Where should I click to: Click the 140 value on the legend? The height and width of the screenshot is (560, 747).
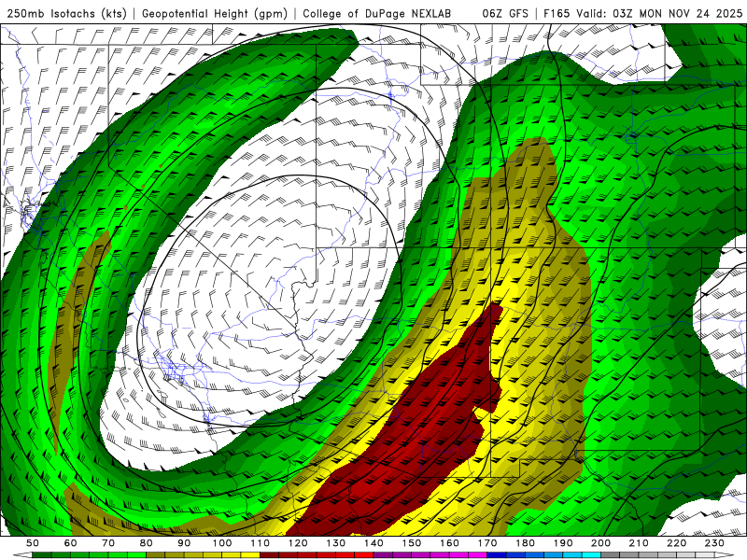point(373,543)
